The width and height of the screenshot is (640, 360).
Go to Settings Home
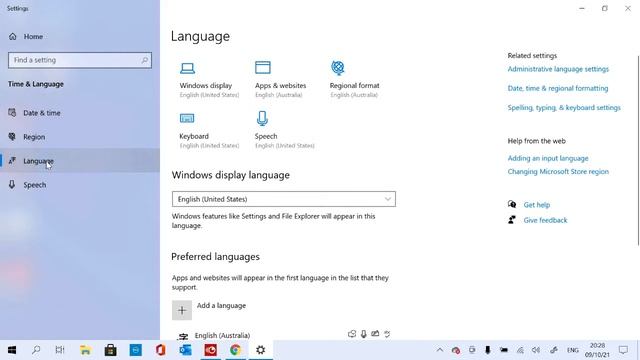click(26, 36)
